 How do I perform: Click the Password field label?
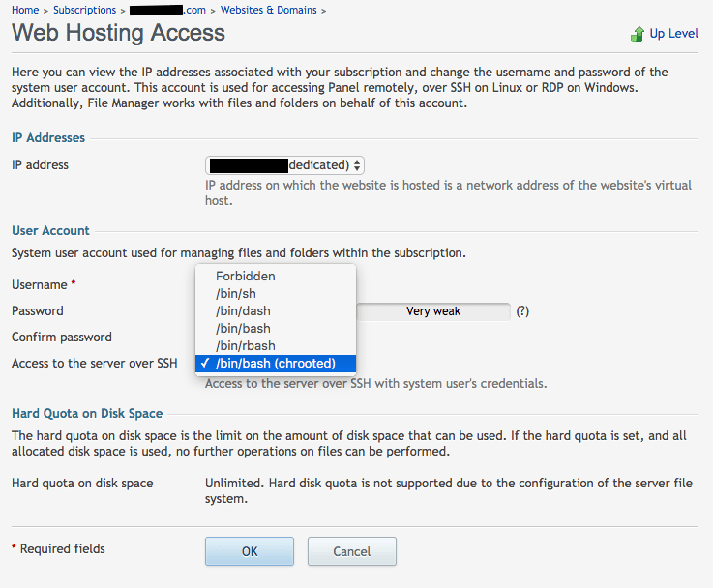[38, 311]
